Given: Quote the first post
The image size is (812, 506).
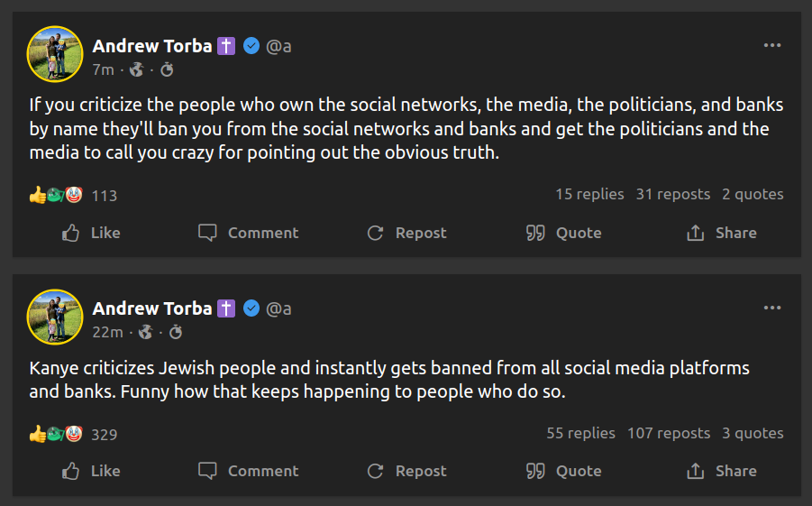Looking at the screenshot, I should (563, 233).
